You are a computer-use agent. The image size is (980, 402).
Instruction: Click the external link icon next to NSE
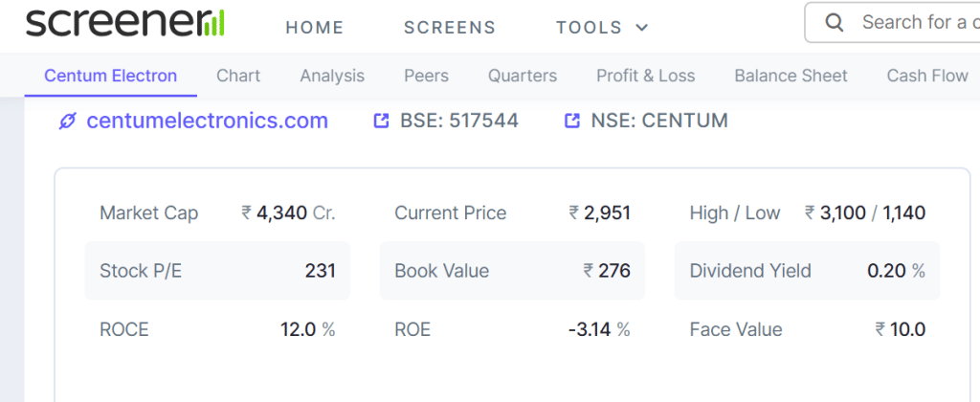click(572, 121)
